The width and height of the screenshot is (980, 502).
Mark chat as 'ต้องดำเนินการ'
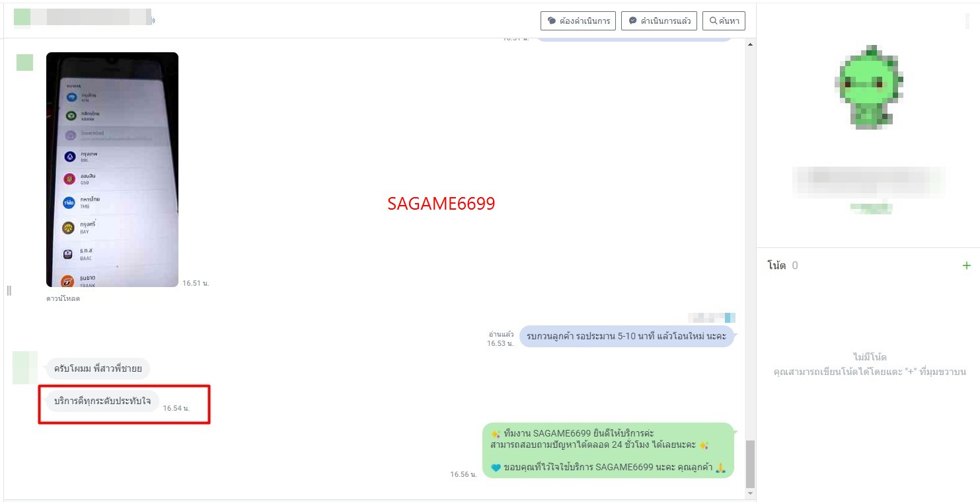coord(578,21)
